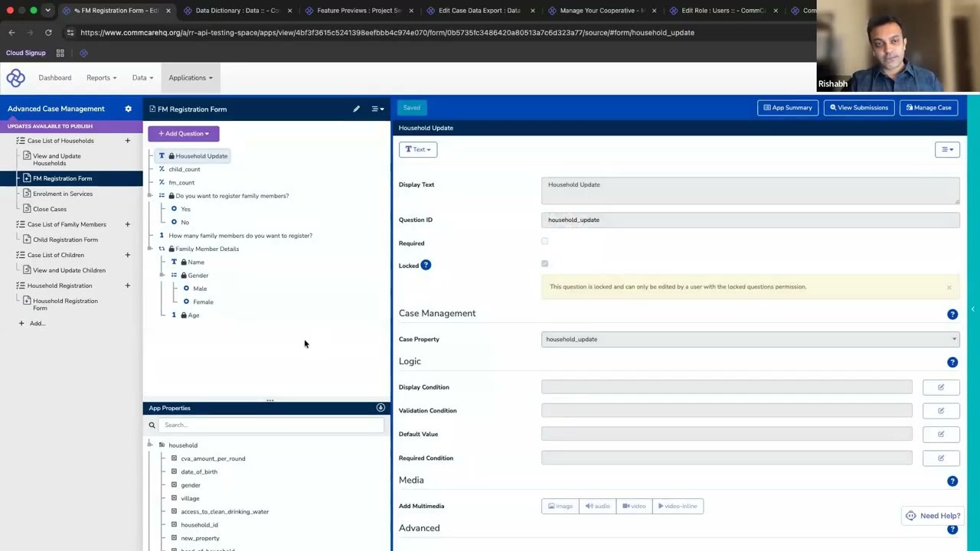Collapse the App Properties panel arrow icon

pos(381,408)
